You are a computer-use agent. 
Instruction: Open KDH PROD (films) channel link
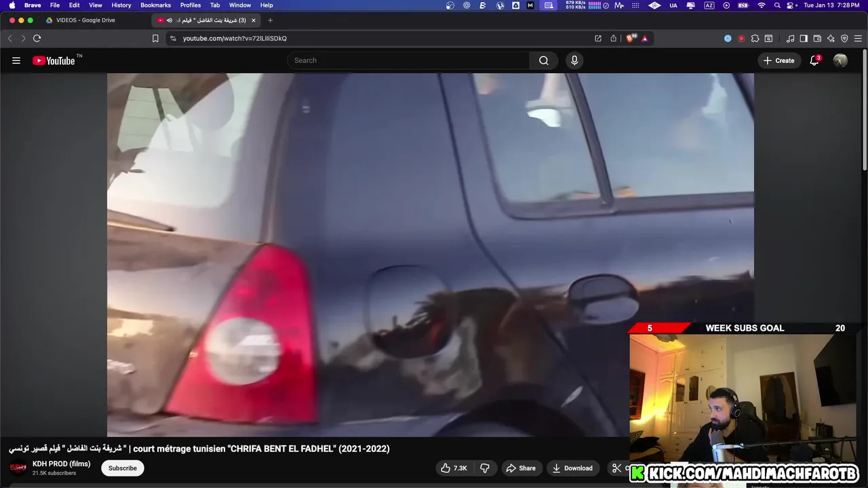pyautogui.click(x=61, y=464)
